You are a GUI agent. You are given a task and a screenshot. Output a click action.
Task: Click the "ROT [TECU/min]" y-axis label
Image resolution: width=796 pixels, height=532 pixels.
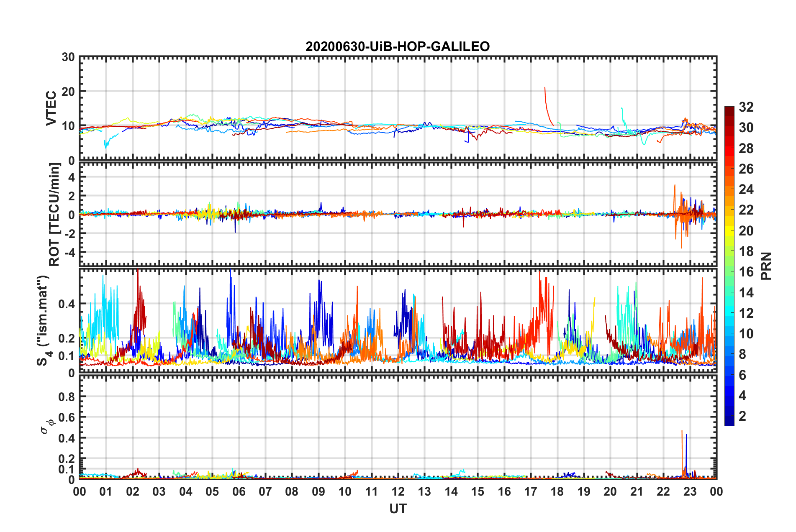click(x=54, y=215)
